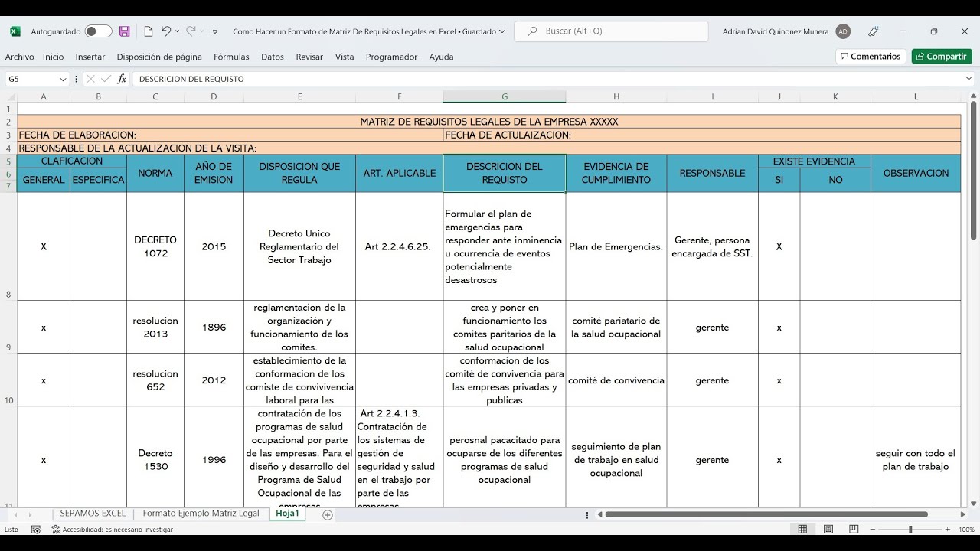
Task: Select the cell resolucion 652
Action: tap(155, 380)
